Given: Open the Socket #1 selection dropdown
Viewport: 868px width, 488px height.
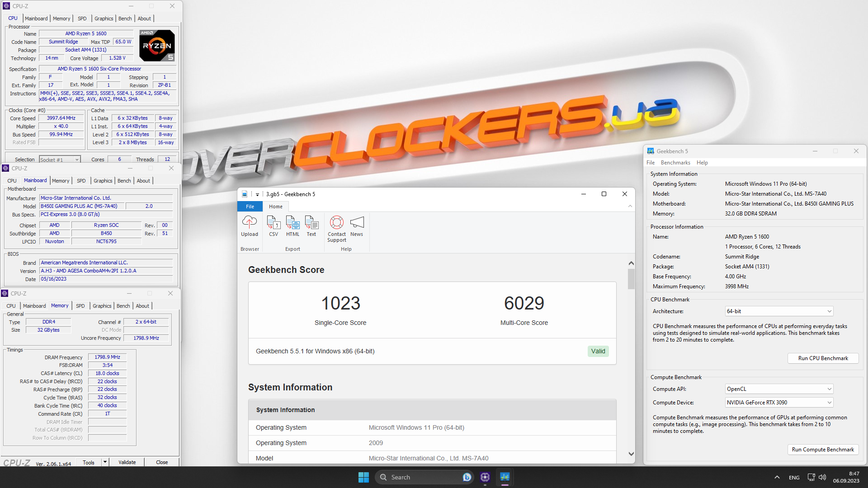Looking at the screenshot, I should (60, 160).
